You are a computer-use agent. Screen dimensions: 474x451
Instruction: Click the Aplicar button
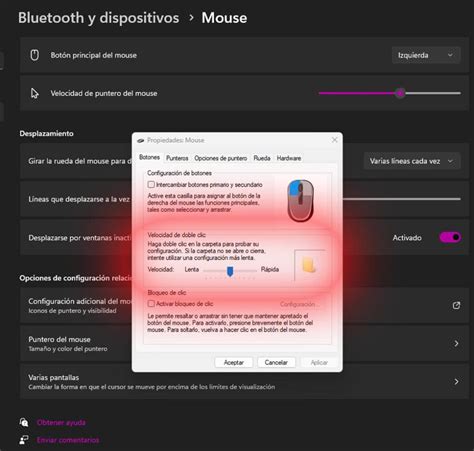319,362
